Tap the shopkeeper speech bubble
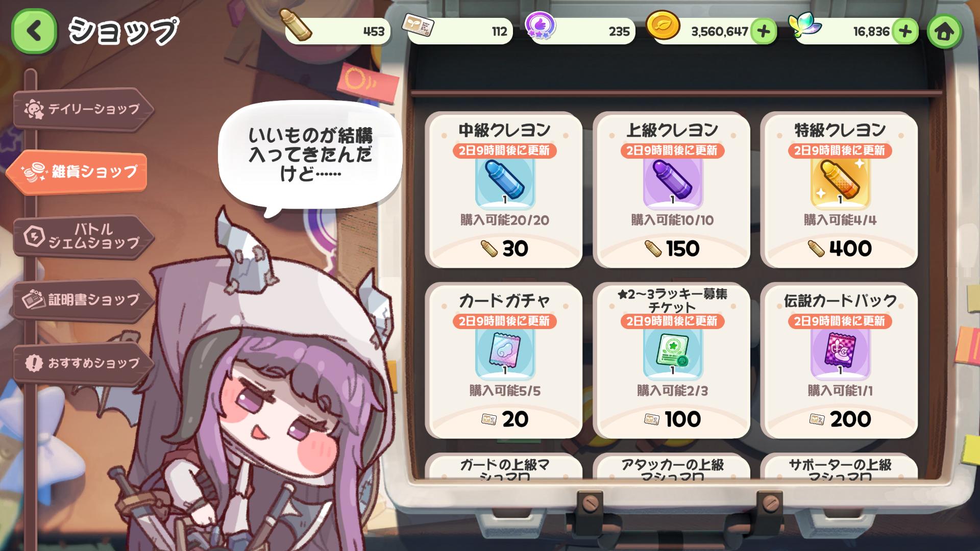 click(309, 154)
